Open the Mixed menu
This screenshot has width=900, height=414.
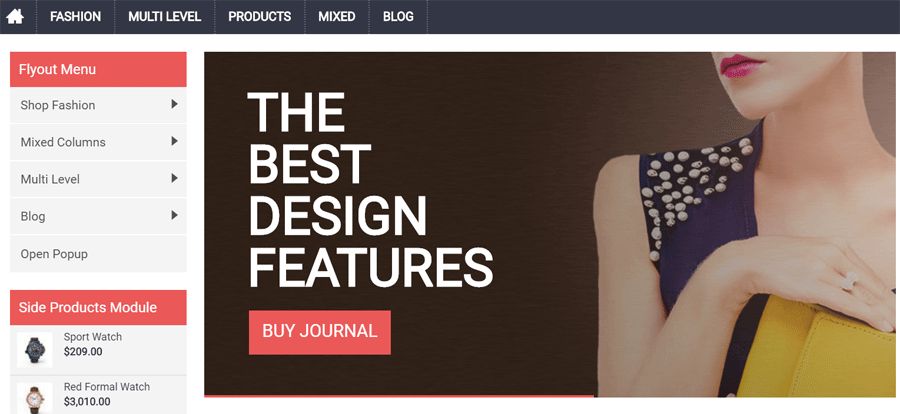pos(337,17)
